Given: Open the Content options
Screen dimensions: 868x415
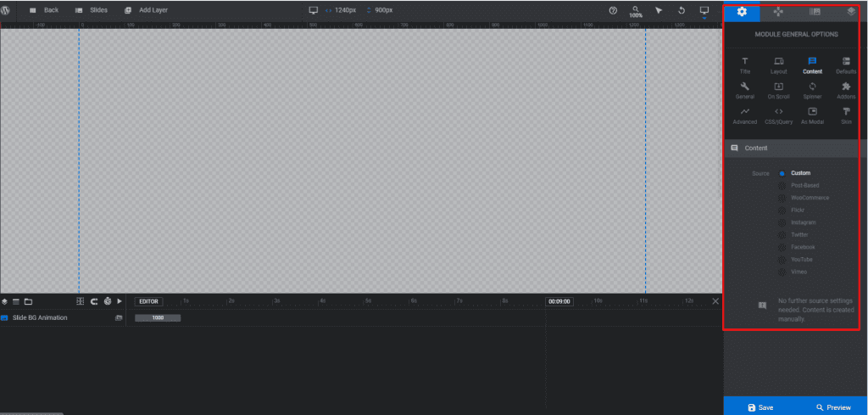Looking at the screenshot, I should point(812,65).
